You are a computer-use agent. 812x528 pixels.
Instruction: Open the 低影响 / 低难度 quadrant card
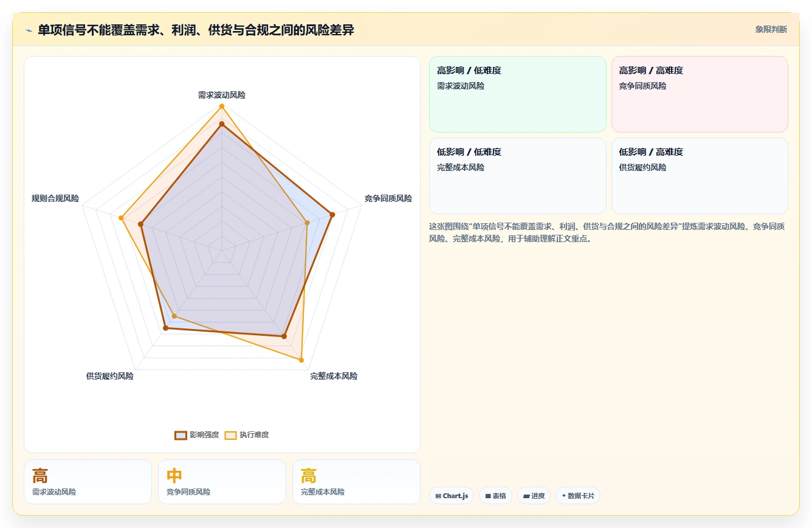518,176
